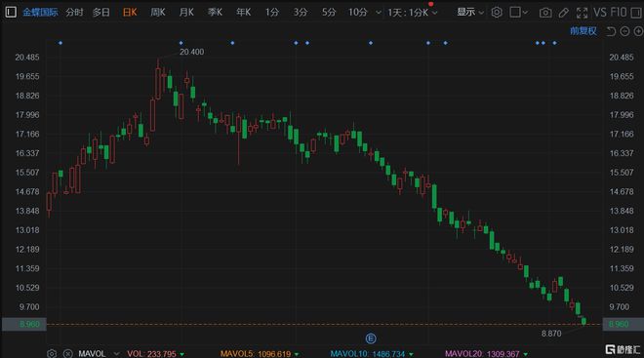The image size is (644, 358).
Task: Click the chart layout square icon
Action: point(514,12)
